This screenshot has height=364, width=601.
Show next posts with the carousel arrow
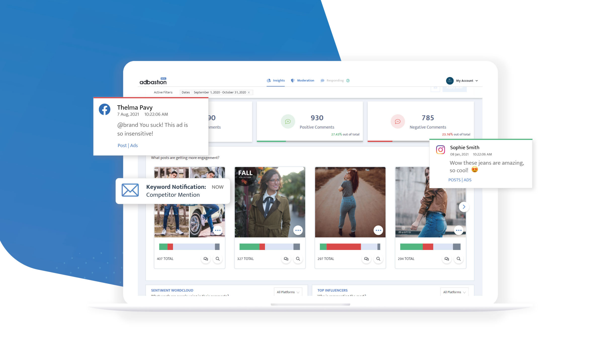click(464, 207)
